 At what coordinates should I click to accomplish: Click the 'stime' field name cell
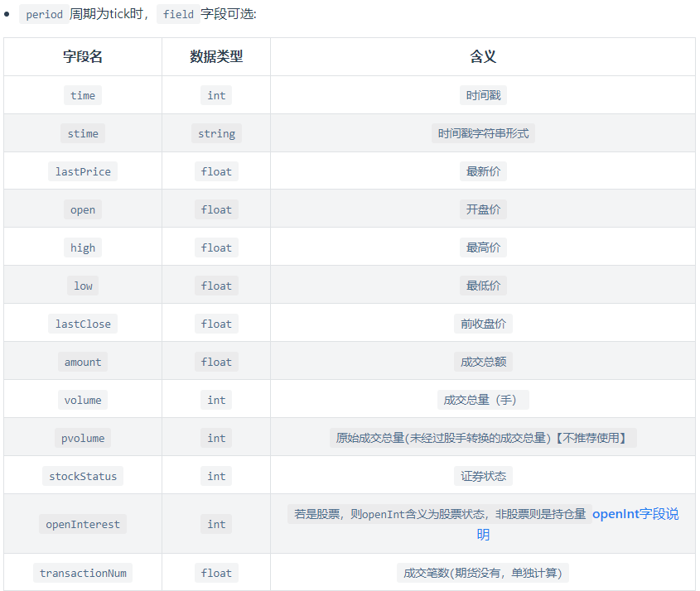pos(83,133)
